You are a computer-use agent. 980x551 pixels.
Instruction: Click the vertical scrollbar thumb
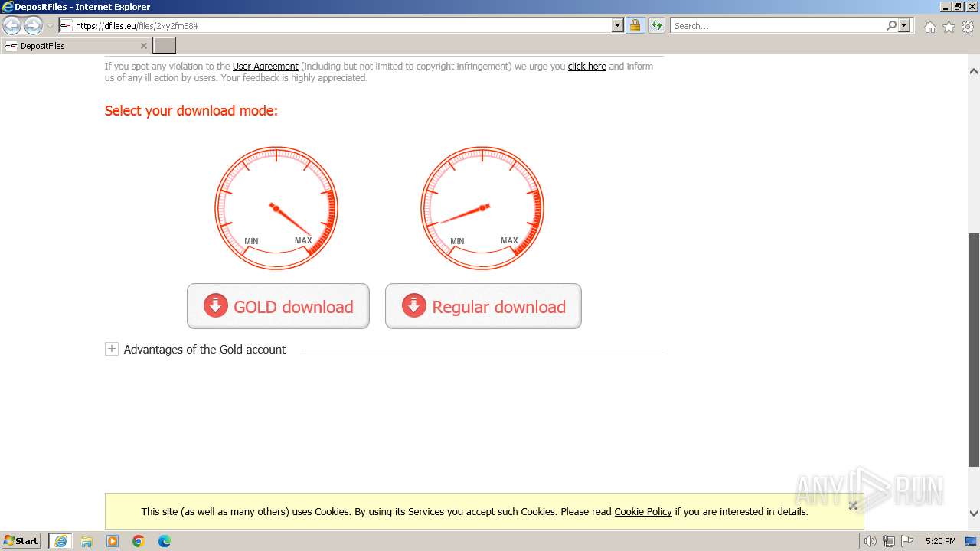coord(974,349)
